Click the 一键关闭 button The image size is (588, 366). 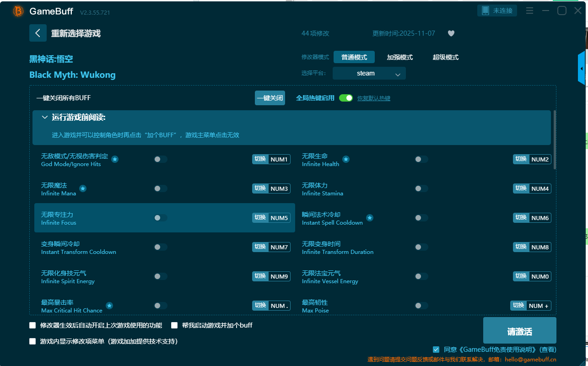(270, 98)
